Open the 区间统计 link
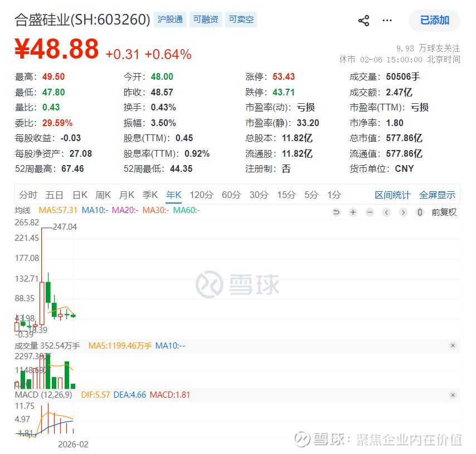Image resolution: width=476 pixels, height=454 pixels. click(x=392, y=195)
